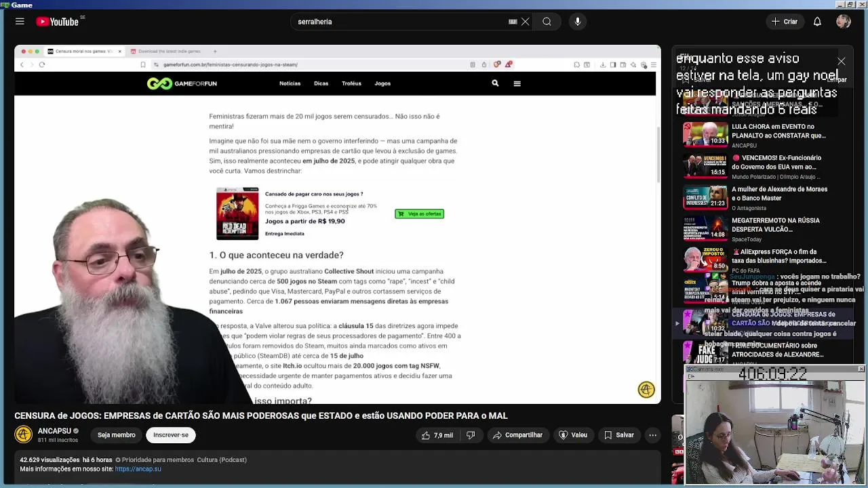Open the ANCAPSU channel name link
868x488 pixels.
[x=54, y=431]
